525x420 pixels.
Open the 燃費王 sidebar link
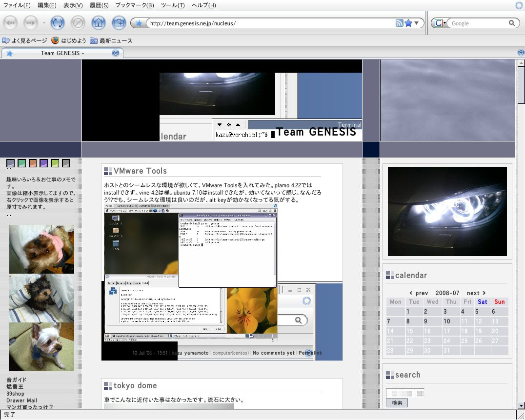[15, 387]
